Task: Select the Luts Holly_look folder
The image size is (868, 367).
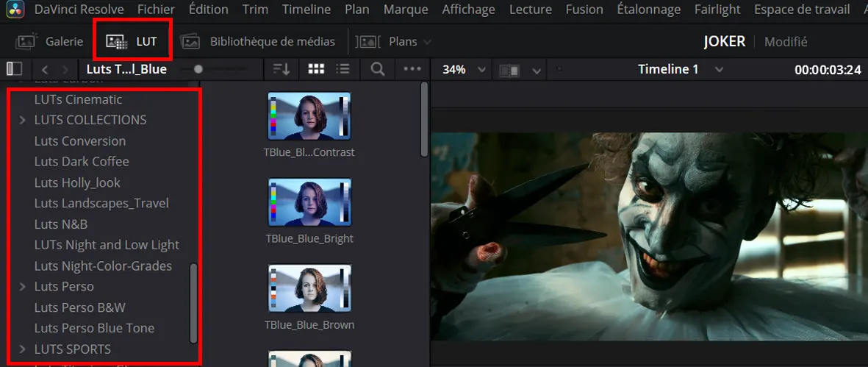Action: pos(77,182)
